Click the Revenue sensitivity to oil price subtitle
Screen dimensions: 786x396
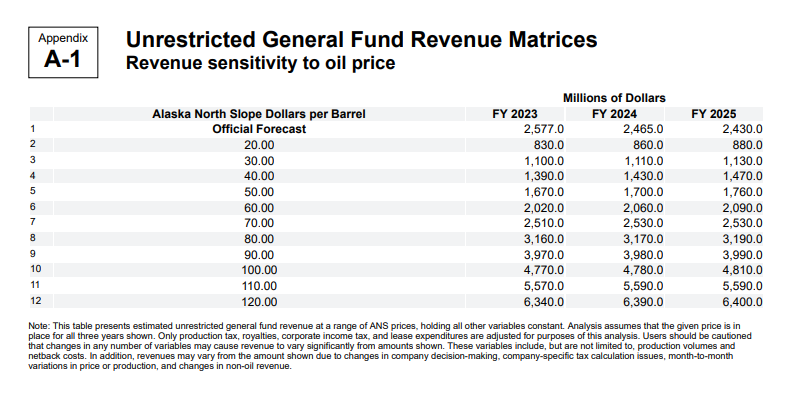click(260, 64)
